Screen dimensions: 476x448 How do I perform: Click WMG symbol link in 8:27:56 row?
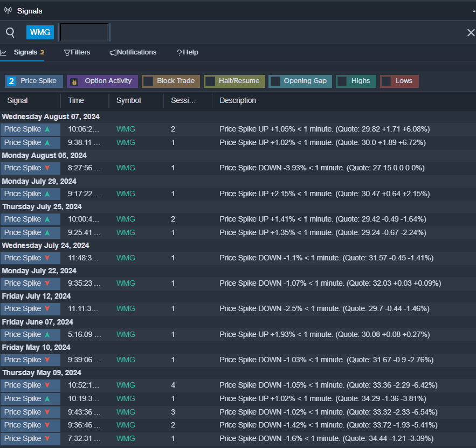(x=126, y=168)
